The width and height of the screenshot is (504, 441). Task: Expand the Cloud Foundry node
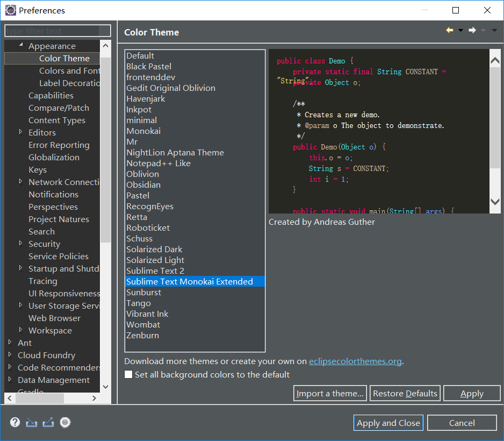(x=10, y=354)
